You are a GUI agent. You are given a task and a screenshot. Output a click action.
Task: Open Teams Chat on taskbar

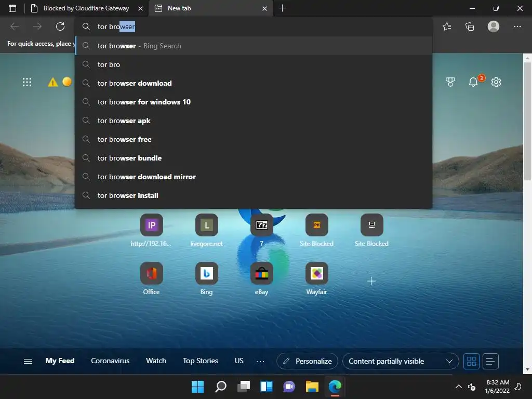tap(289, 387)
